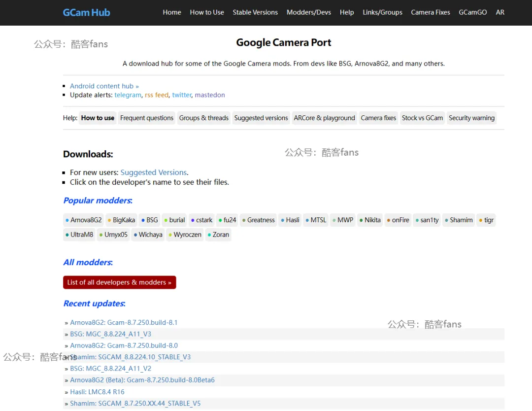This screenshot has height=411, width=532.
Task: Click the GCam Hub logo
Action: point(87,12)
